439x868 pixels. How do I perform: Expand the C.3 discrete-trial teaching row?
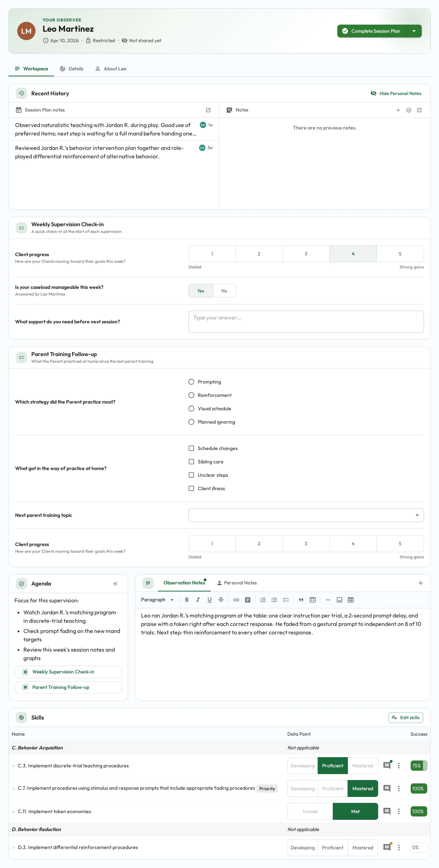(x=14, y=766)
